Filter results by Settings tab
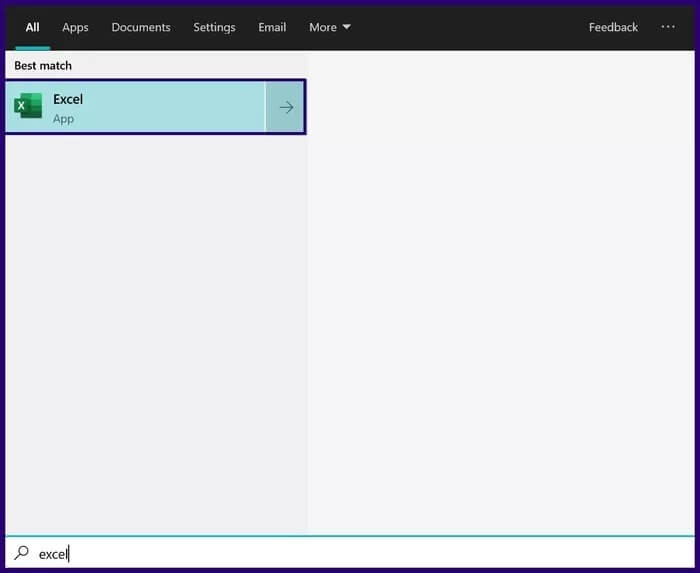This screenshot has width=700, height=573. 214,28
